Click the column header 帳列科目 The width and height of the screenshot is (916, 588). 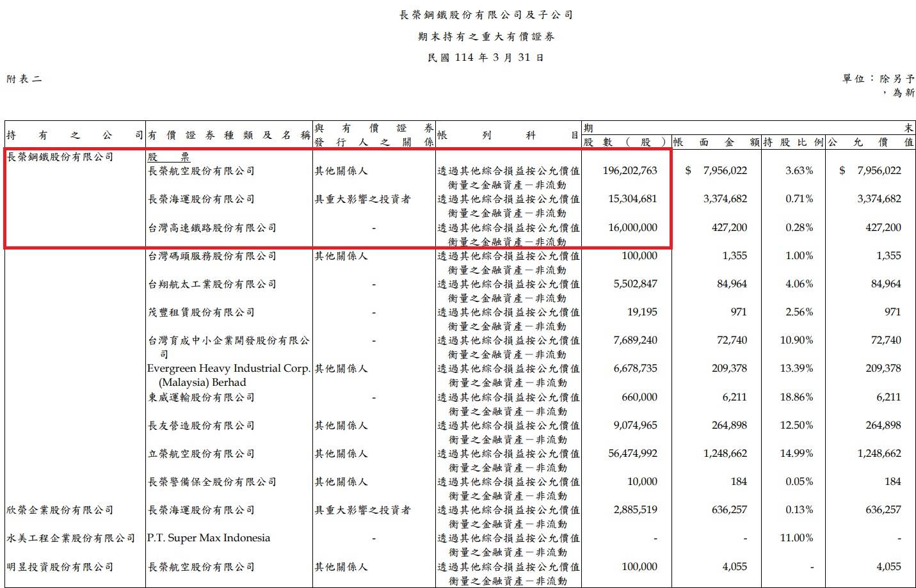click(x=508, y=136)
